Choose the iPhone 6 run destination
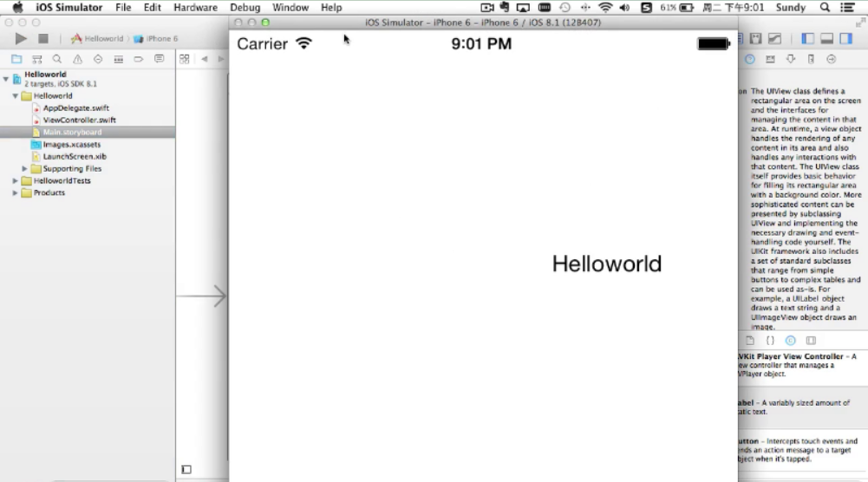The image size is (868, 482). (x=156, y=39)
